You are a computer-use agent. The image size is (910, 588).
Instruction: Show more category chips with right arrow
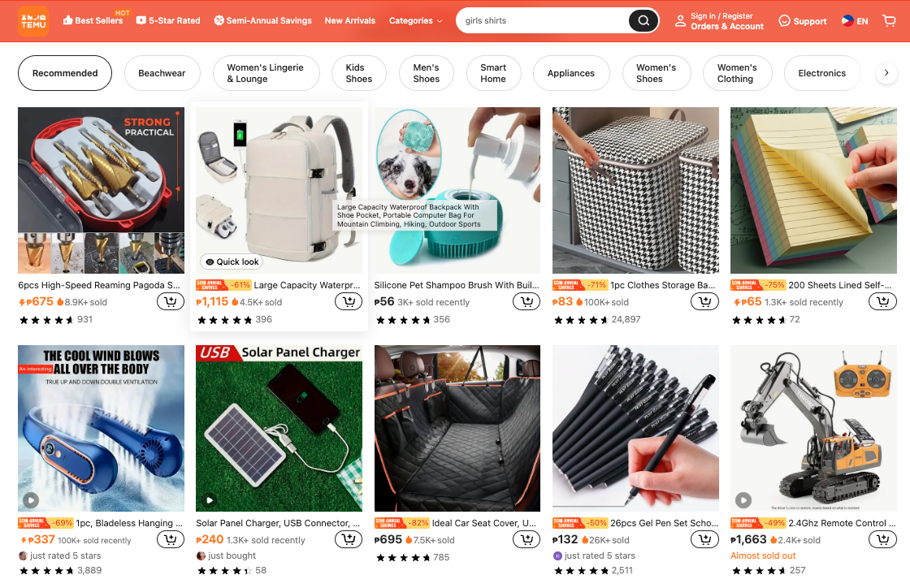click(x=886, y=73)
